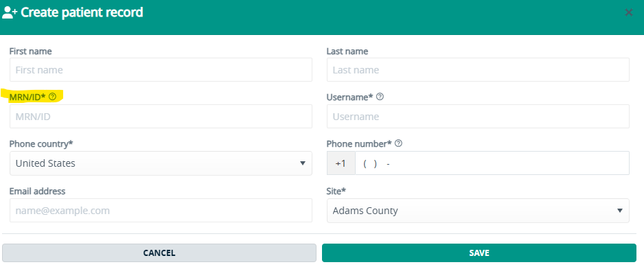Select the Phone number input field
Image resolution: width=644 pixels, height=269 pixels.
(492, 163)
